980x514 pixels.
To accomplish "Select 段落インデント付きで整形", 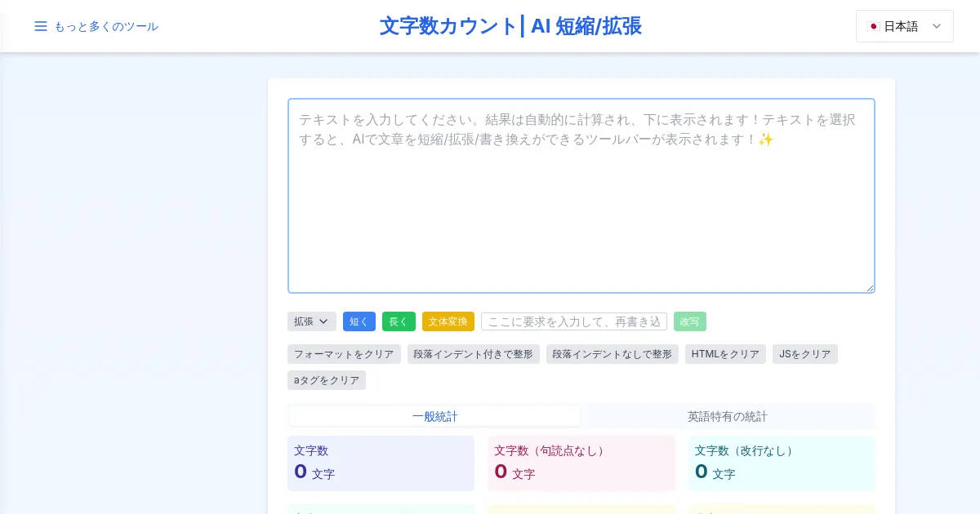I will pyautogui.click(x=473, y=354).
